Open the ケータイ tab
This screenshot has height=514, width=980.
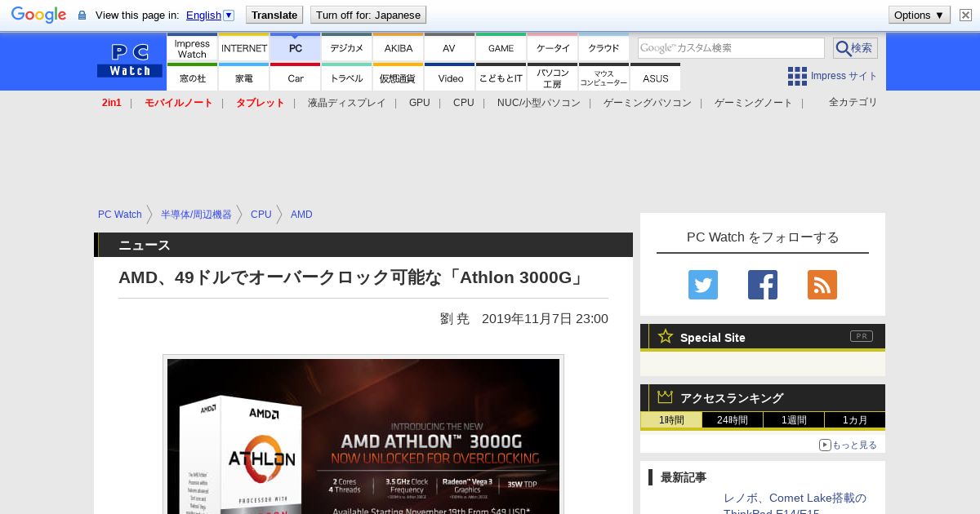(553, 48)
